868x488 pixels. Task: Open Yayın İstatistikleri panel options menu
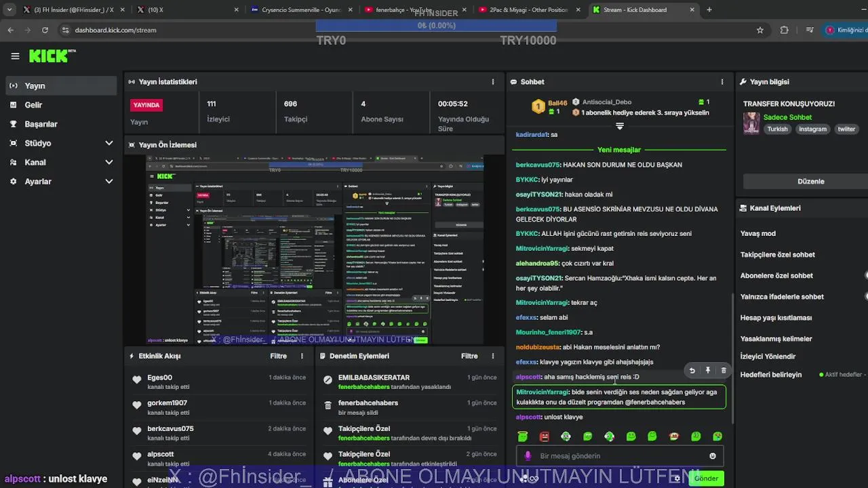pyautogui.click(x=493, y=81)
